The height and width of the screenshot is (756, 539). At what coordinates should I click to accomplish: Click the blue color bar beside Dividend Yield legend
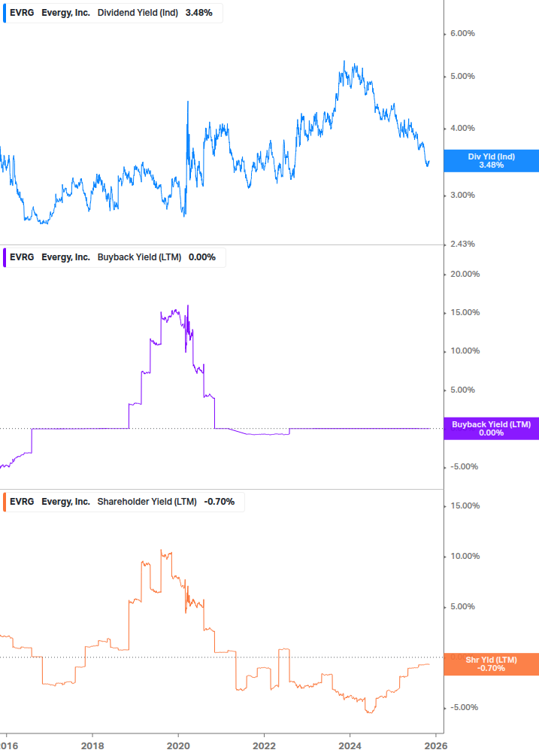click(x=5, y=13)
